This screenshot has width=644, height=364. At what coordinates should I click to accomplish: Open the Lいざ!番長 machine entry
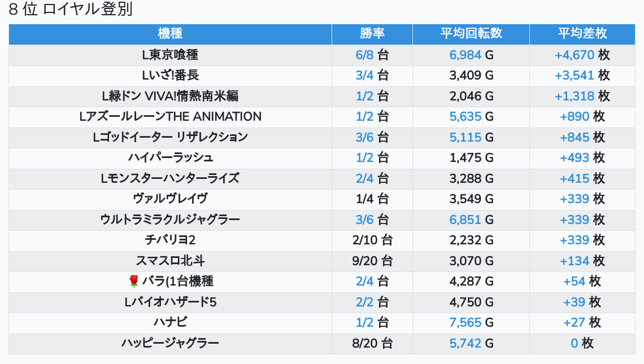point(170,76)
